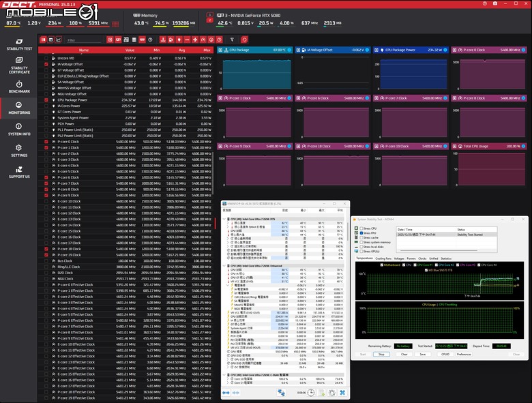532x403 pixels.
Task: Open the Benchmark section in OCCT sidebar
Action: point(19,87)
